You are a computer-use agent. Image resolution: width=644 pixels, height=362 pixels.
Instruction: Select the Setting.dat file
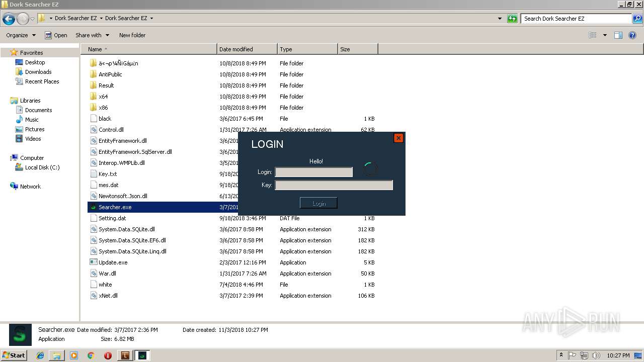pyautogui.click(x=112, y=218)
